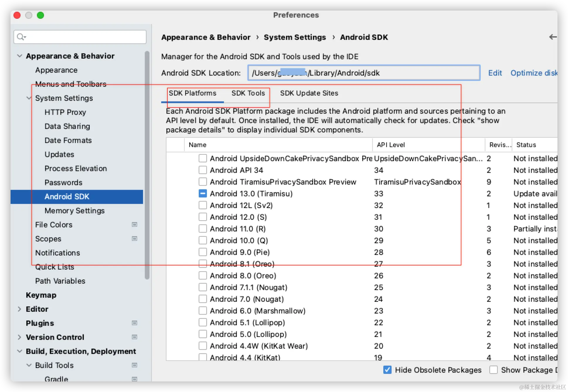Click project-level icon beside Plugins

click(135, 323)
